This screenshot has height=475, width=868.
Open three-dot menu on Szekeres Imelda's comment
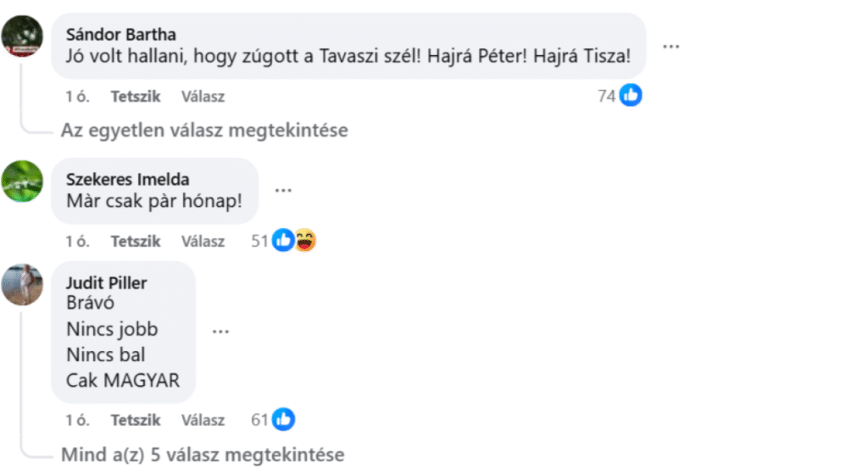pos(283,191)
